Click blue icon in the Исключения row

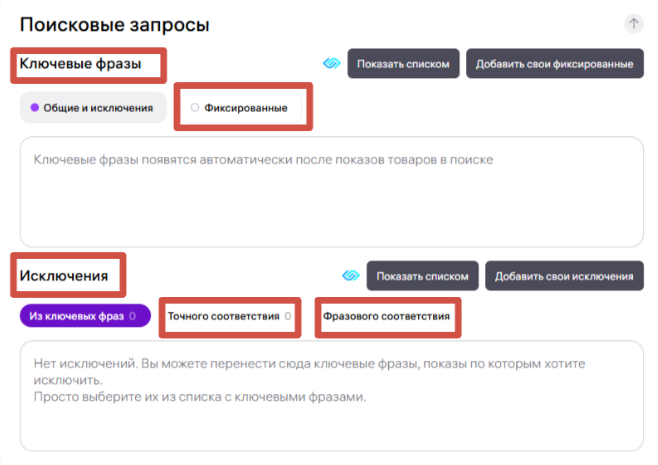[351, 276]
